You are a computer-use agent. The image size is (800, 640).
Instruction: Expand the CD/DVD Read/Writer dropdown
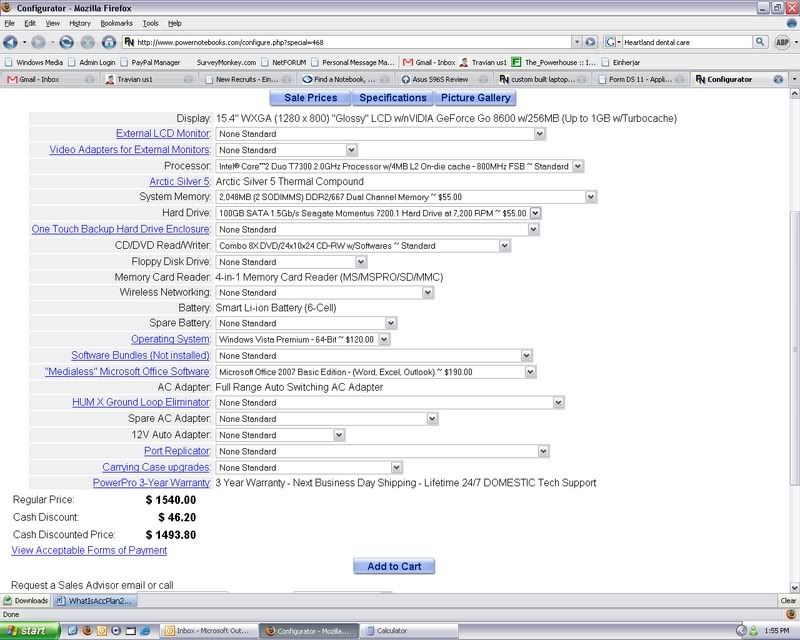pos(505,245)
